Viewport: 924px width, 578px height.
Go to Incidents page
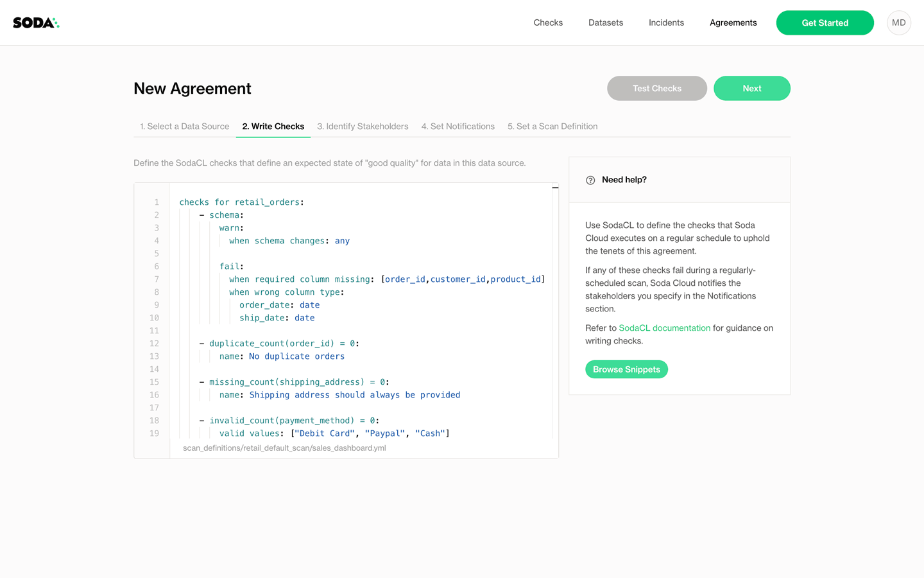click(666, 22)
